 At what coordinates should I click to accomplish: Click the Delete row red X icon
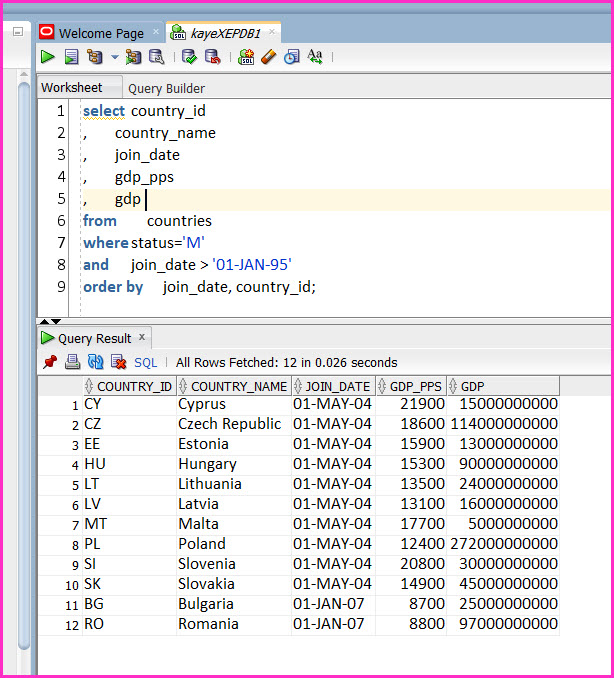click(x=118, y=362)
